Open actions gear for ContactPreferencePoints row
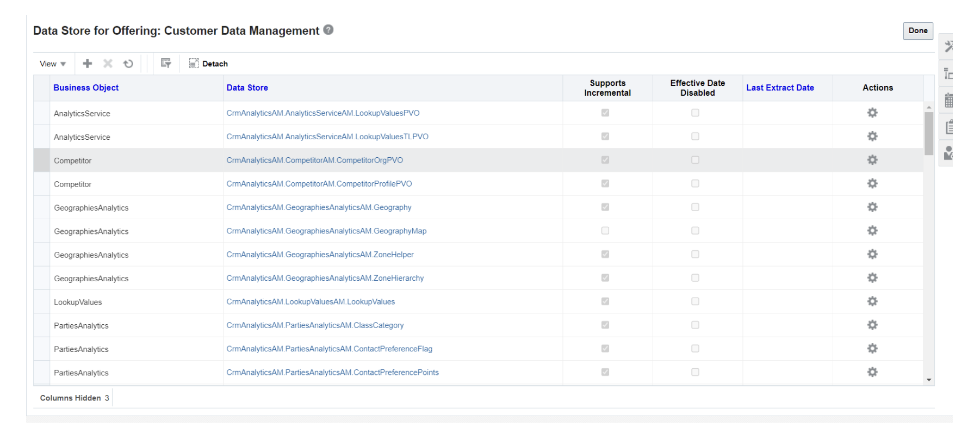Image resolution: width=980 pixels, height=445 pixels. [872, 372]
